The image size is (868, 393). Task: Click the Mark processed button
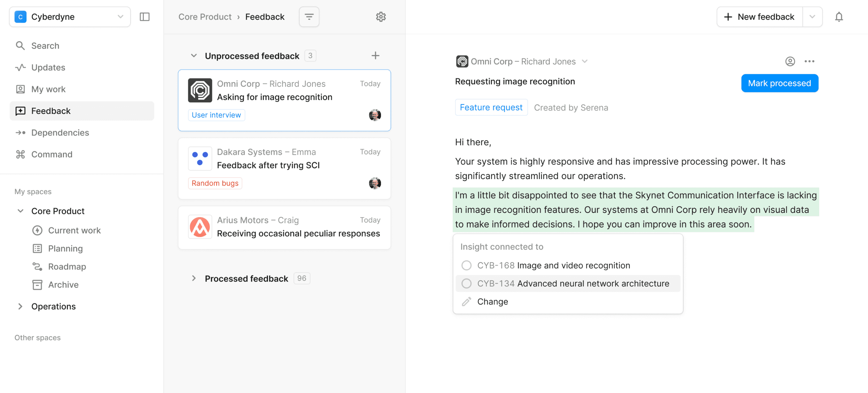coord(779,83)
